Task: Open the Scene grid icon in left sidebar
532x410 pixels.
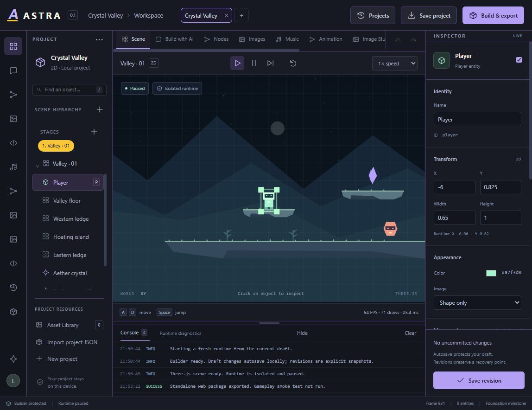Action: (13, 46)
